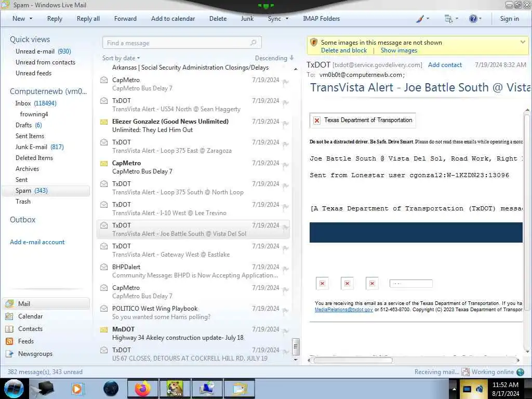Click the Calendar icon in navigation

[x=9, y=316]
